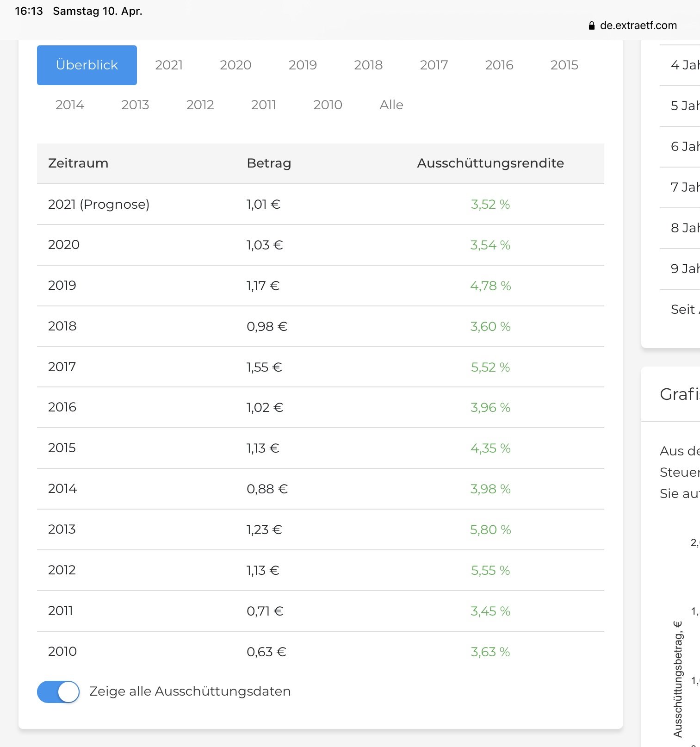This screenshot has width=700, height=747.
Task: Open the 2014 tab
Action: [70, 105]
